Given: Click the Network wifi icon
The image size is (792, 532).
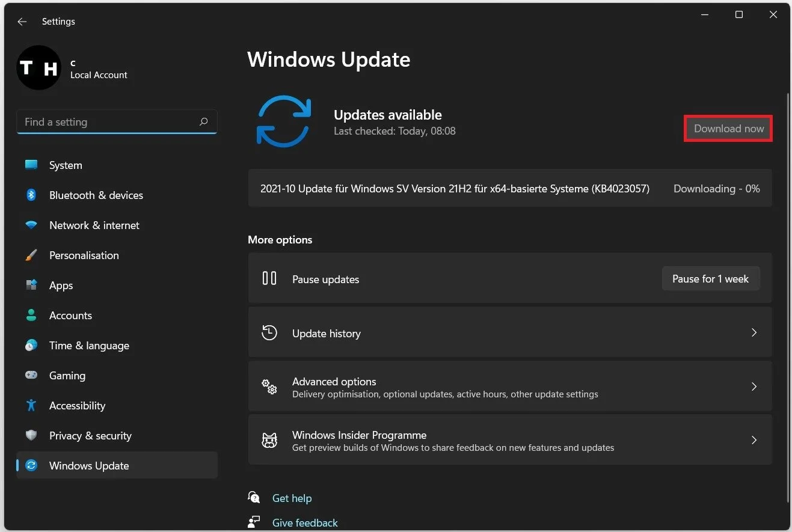Looking at the screenshot, I should coord(31,225).
